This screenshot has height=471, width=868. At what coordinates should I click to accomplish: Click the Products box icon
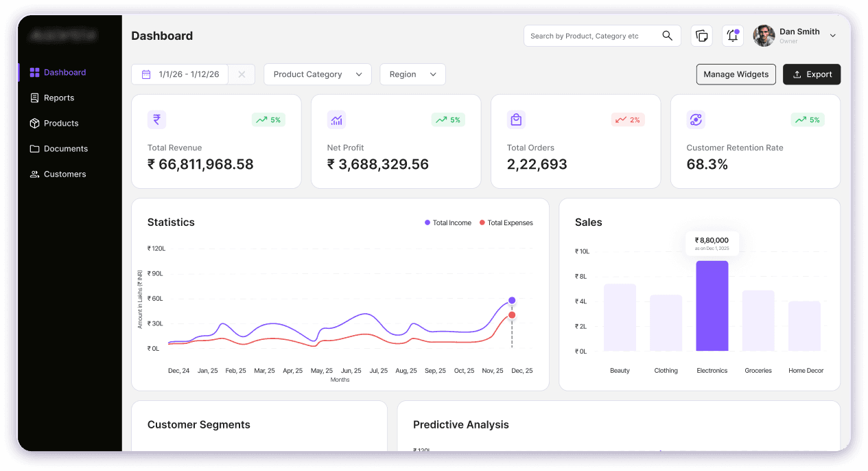34,123
